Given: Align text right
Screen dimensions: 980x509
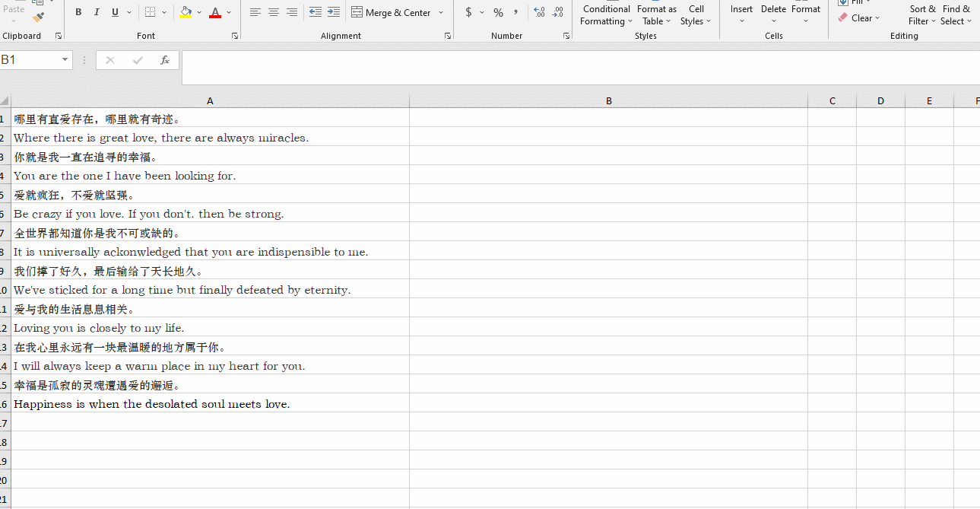Looking at the screenshot, I should point(292,12).
